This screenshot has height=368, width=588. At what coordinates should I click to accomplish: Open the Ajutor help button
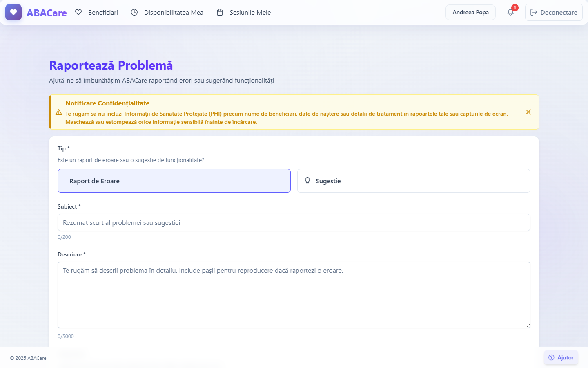561,357
